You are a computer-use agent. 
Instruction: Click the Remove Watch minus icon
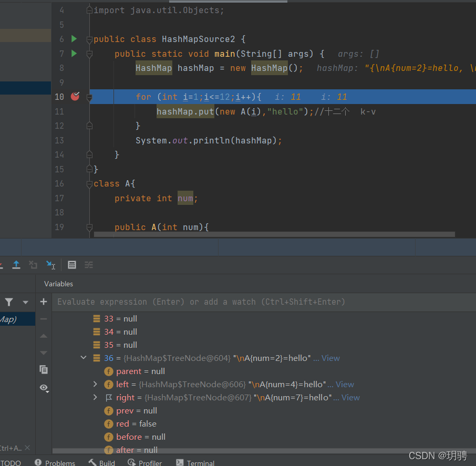[44, 319]
